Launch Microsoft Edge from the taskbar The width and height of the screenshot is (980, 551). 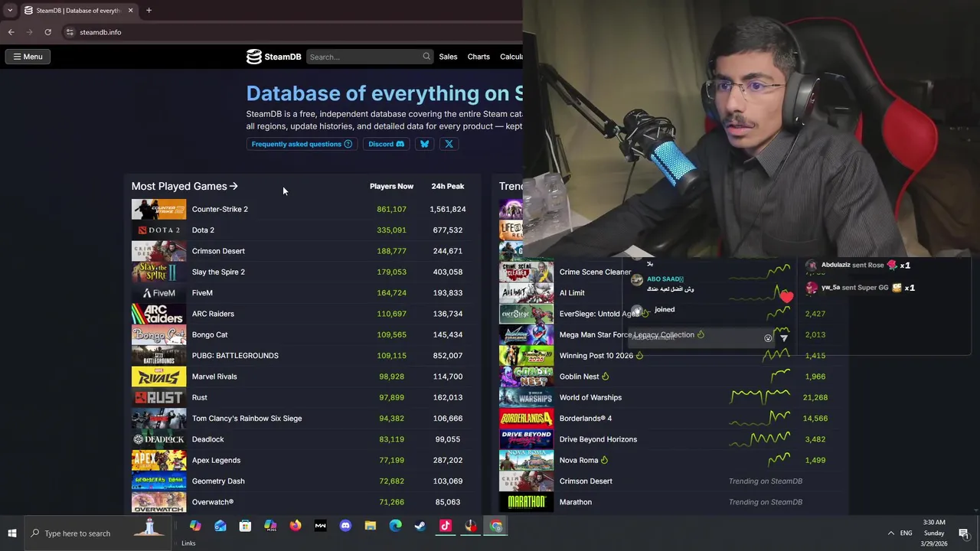click(x=395, y=526)
